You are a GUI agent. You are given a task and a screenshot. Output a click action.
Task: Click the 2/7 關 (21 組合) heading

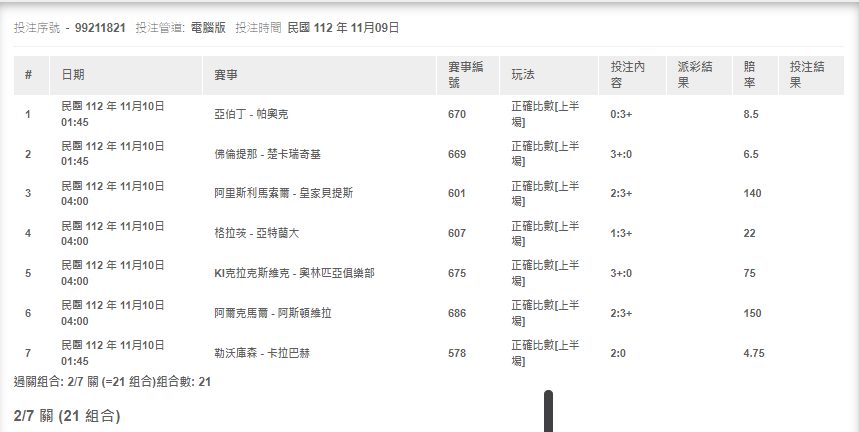point(67,416)
